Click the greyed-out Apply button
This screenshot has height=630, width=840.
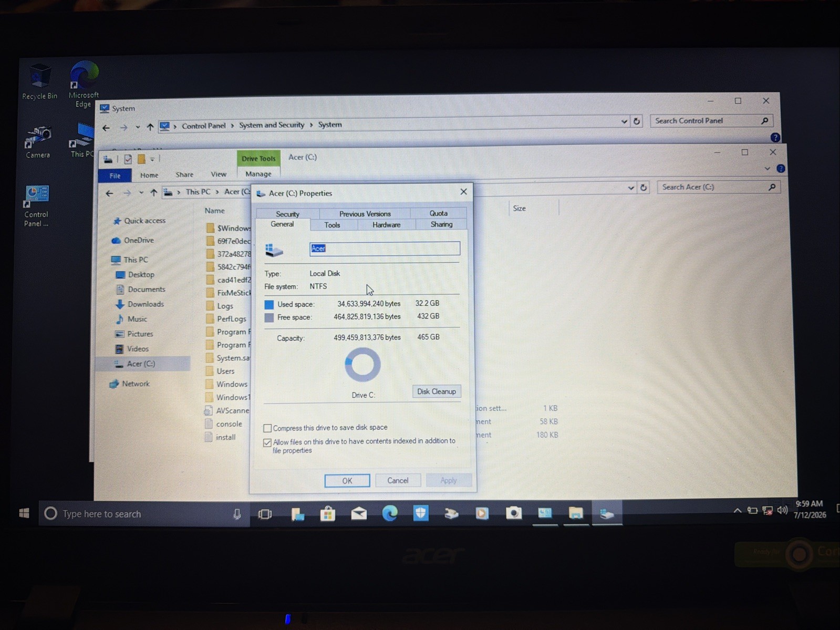point(448,480)
